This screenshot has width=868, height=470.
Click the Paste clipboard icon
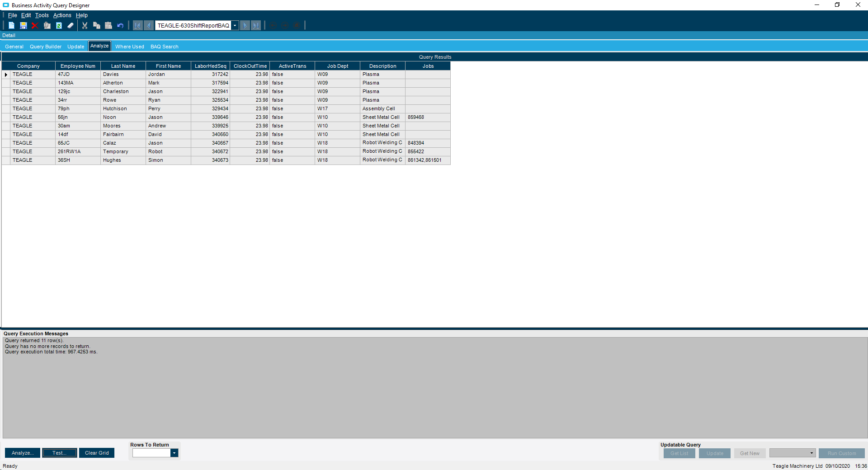click(x=108, y=26)
